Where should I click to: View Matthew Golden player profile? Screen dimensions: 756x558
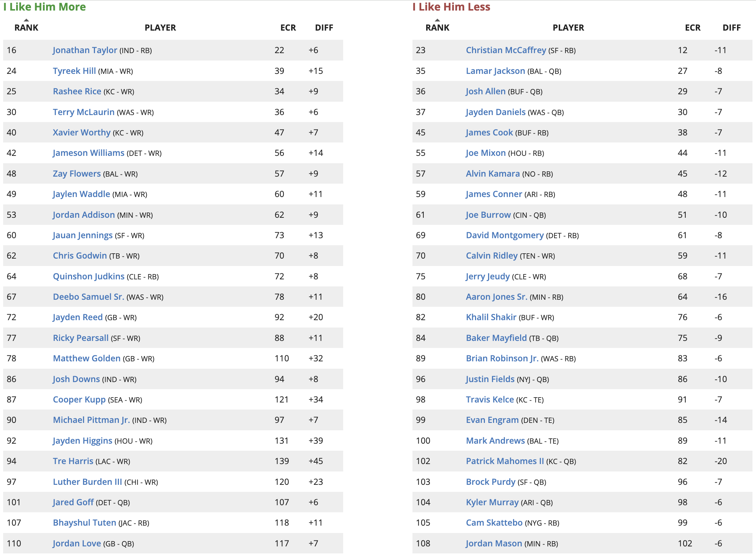tap(87, 359)
